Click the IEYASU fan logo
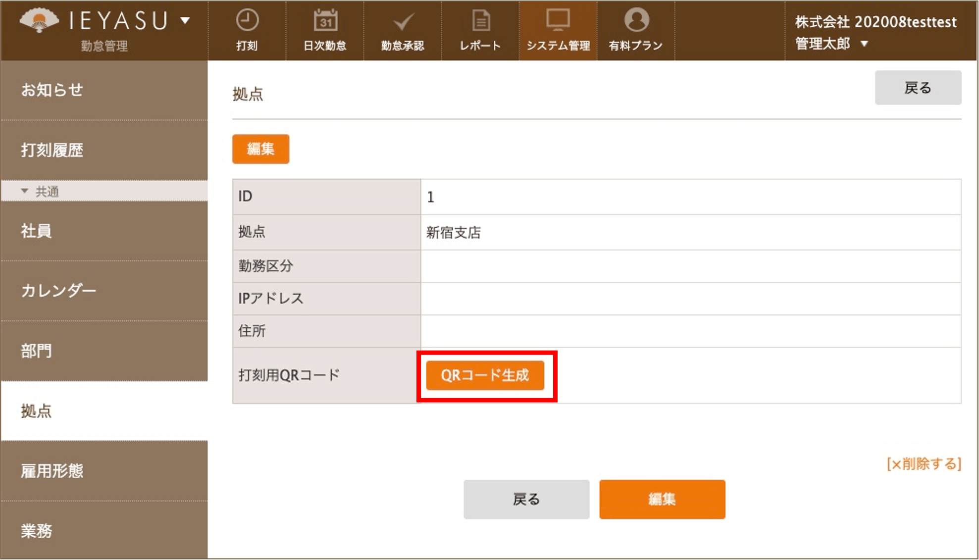This screenshot has width=979, height=560. (x=39, y=21)
